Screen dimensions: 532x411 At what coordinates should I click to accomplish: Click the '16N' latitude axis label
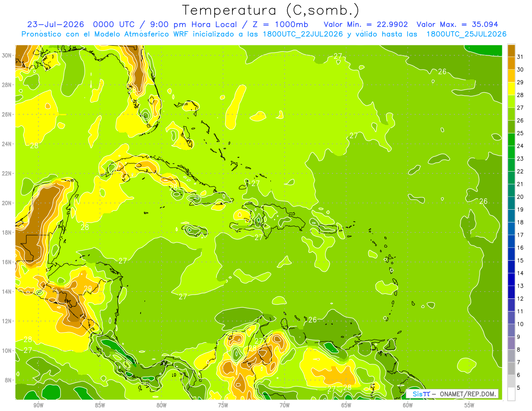8,262
